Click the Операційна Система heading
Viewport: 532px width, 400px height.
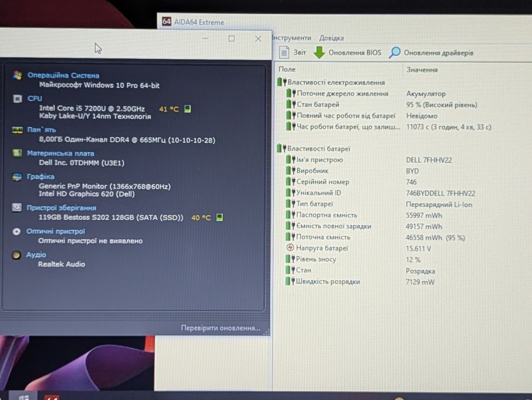[63, 75]
